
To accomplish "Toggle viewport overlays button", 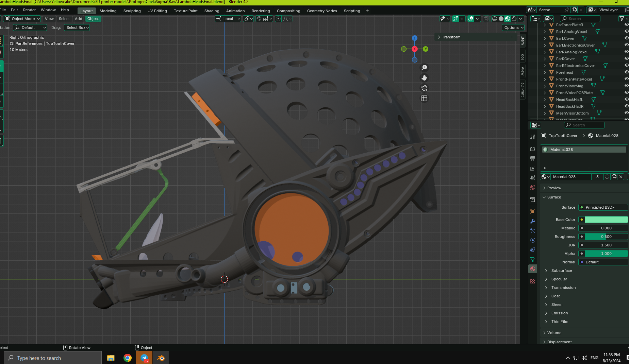I will 471,19.
